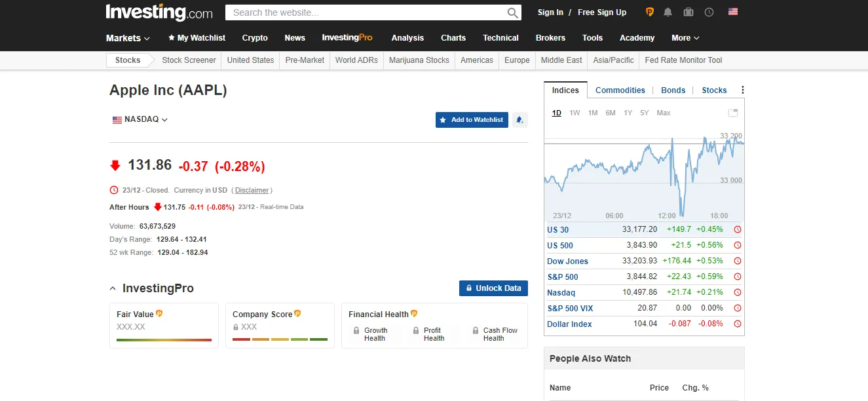Open the Disclaimer link
The image size is (868, 401).
point(252,190)
